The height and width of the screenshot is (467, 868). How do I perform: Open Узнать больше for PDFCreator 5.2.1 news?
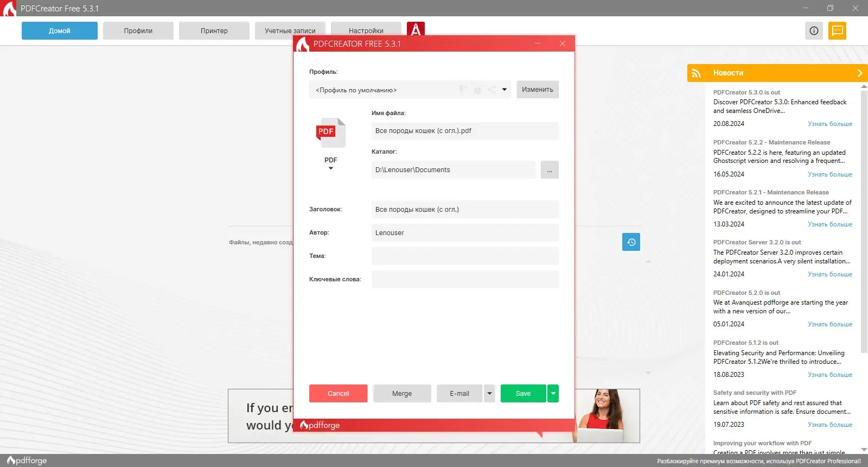(x=830, y=224)
